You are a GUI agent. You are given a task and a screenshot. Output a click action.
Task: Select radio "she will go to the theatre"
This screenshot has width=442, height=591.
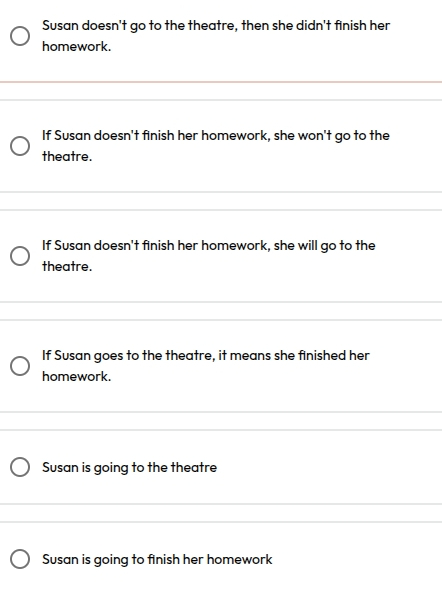point(20,256)
